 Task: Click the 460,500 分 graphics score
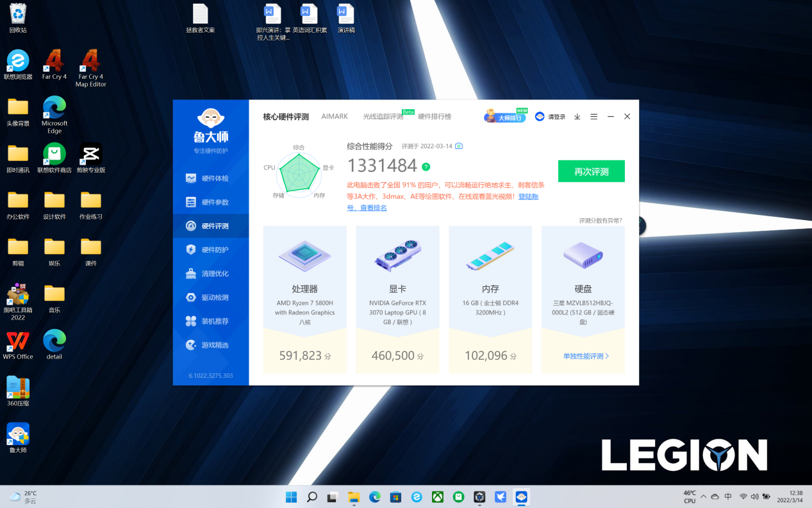point(397,356)
